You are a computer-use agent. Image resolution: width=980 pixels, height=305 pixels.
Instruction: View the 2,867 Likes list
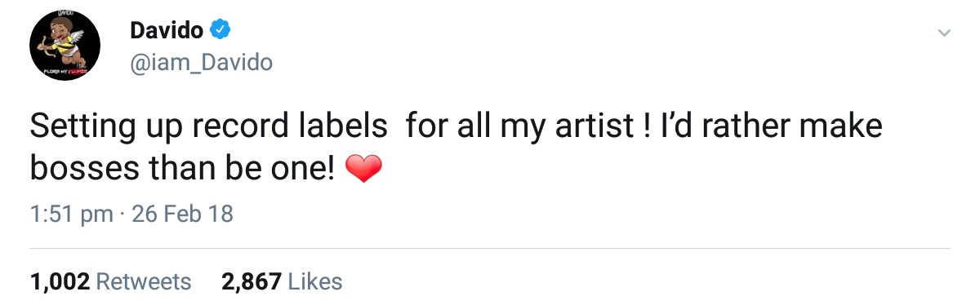(282, 282)
